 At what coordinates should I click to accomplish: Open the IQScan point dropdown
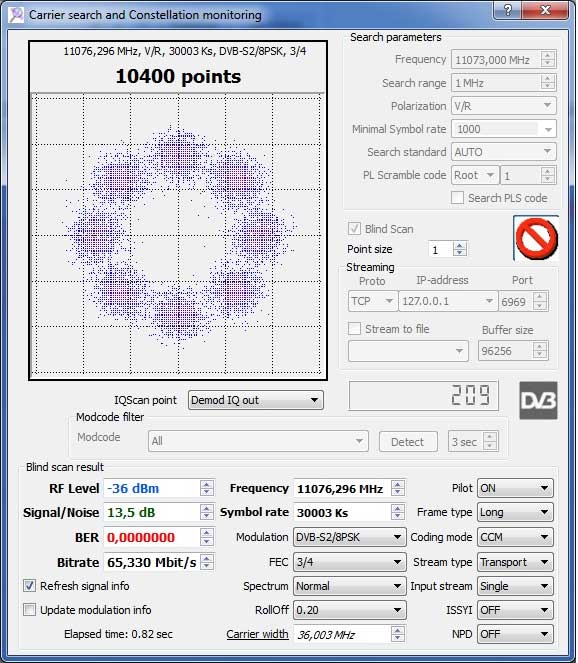point(255,400)
